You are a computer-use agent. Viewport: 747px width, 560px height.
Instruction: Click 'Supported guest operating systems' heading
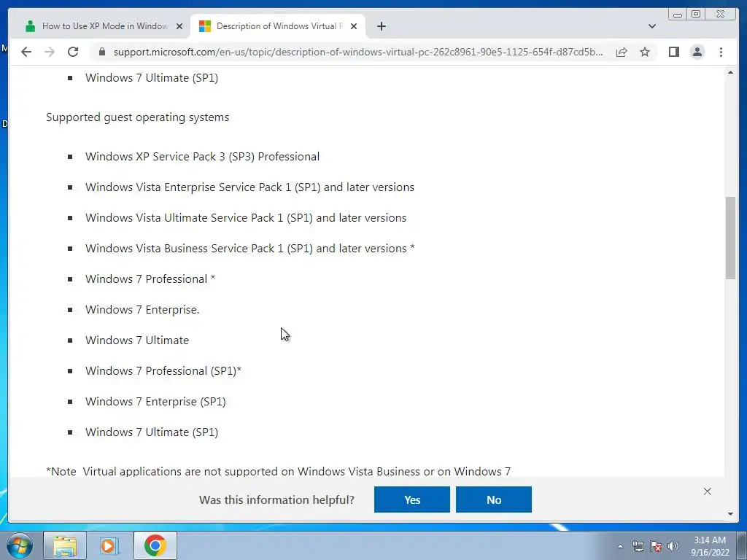[x=137, y=117]
